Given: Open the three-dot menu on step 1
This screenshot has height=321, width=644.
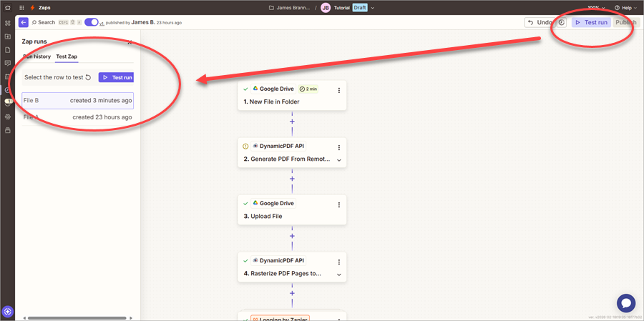Looking at the screenshot, I should [x=339, y=89].
